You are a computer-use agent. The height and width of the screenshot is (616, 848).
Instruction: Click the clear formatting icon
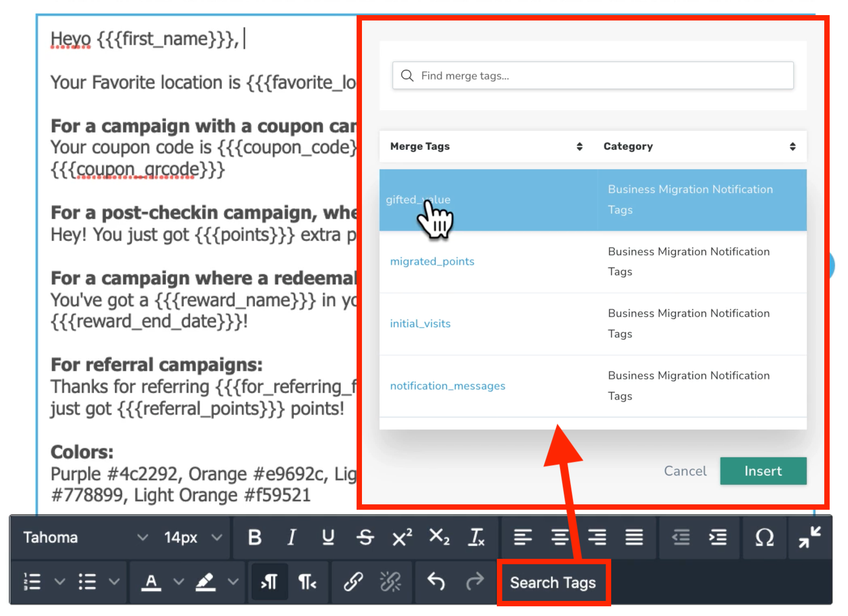click(x=476, y=537)
